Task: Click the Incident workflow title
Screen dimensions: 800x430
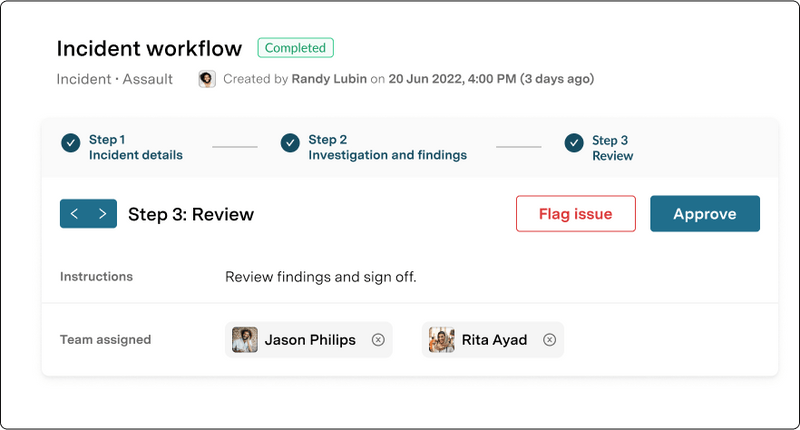Action: [x=149, y=48]
